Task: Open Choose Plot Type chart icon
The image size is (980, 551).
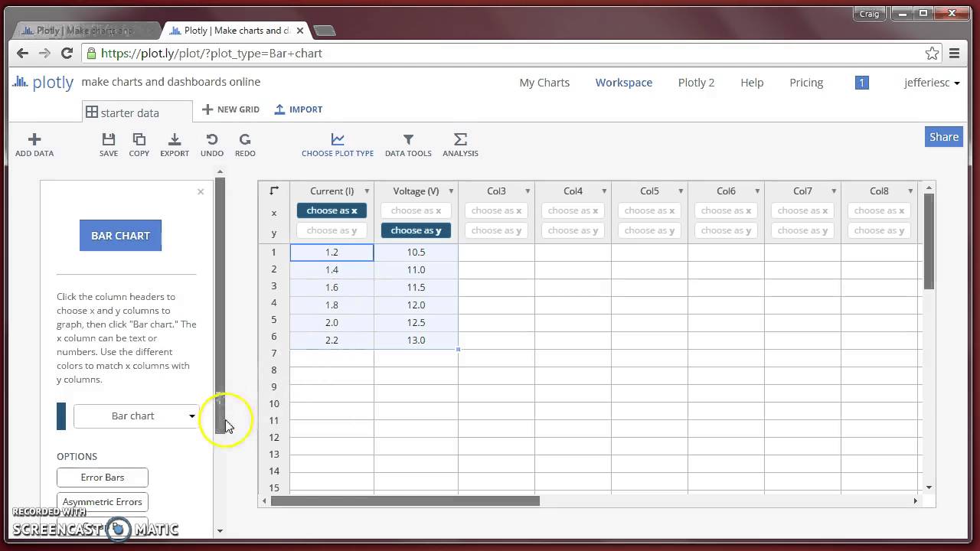Action: click(338, 139)
